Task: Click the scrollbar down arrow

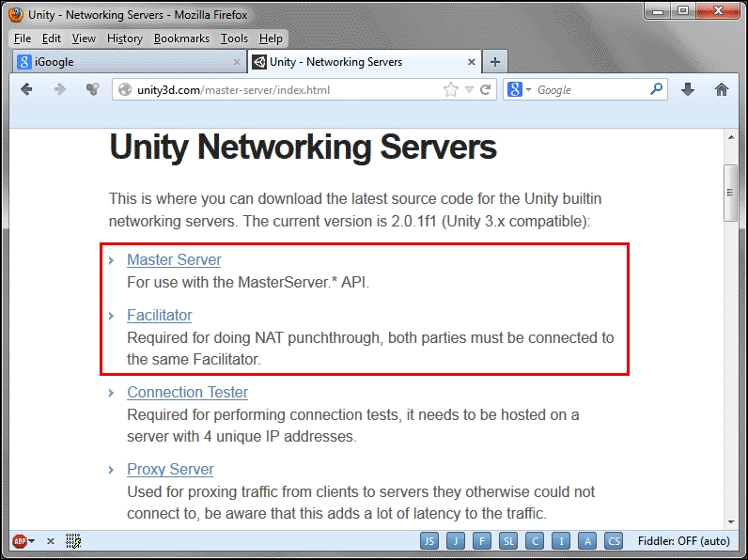Action: click(x=731, y=522)
